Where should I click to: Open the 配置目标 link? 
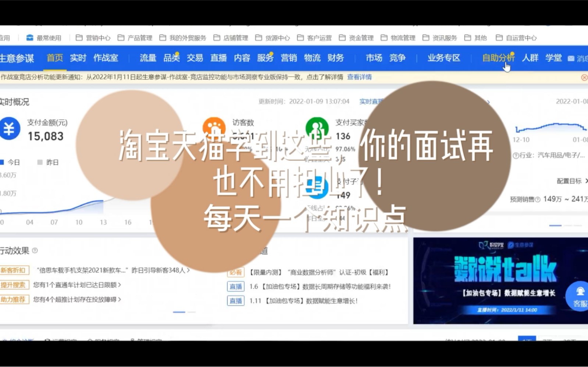pyautogui.click(x=572, y=181)
